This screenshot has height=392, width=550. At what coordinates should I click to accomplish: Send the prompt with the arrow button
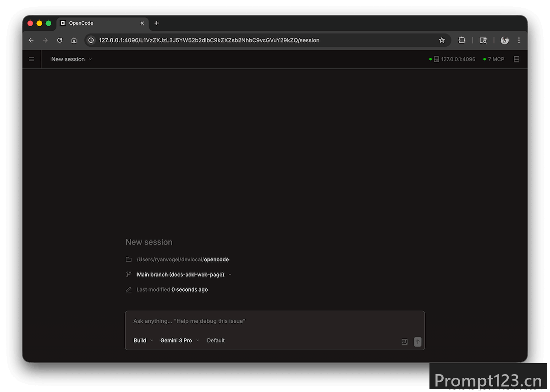418,342
